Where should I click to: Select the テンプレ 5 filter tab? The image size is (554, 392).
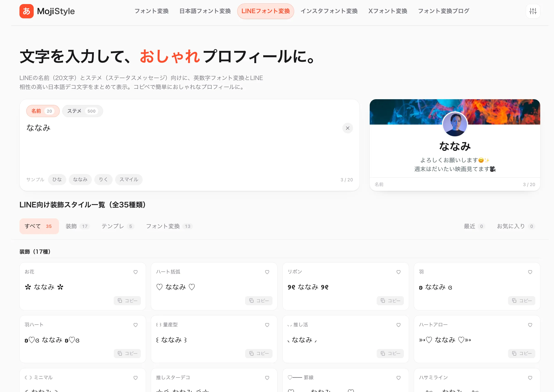point(118,226)
